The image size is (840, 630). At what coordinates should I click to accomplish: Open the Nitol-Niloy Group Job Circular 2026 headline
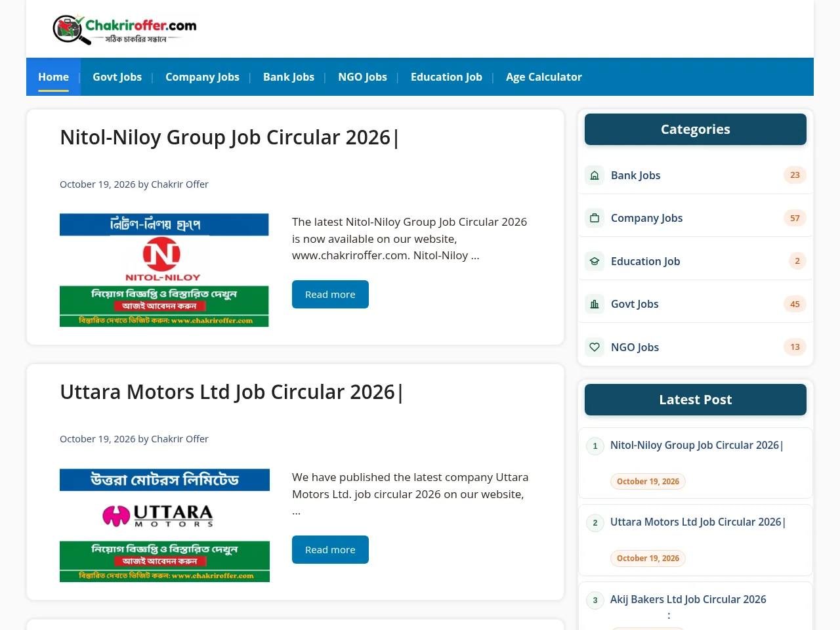click(x=230, y=137)
